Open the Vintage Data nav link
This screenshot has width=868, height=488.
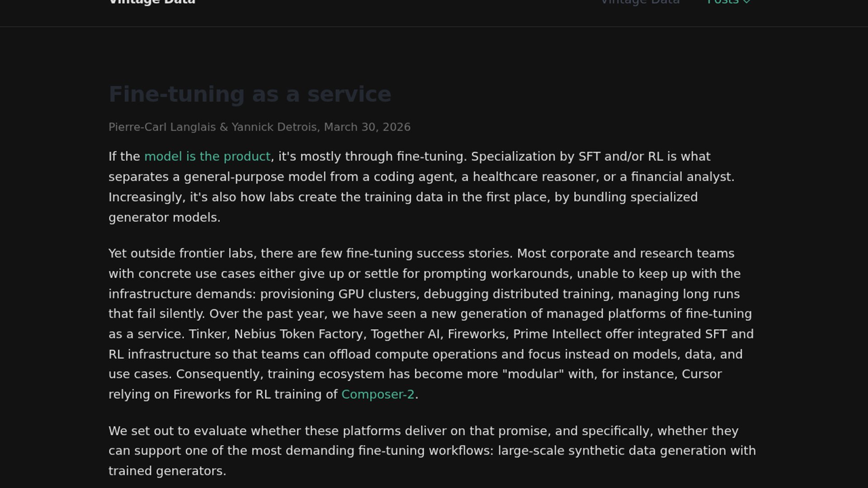click(640, 2)
